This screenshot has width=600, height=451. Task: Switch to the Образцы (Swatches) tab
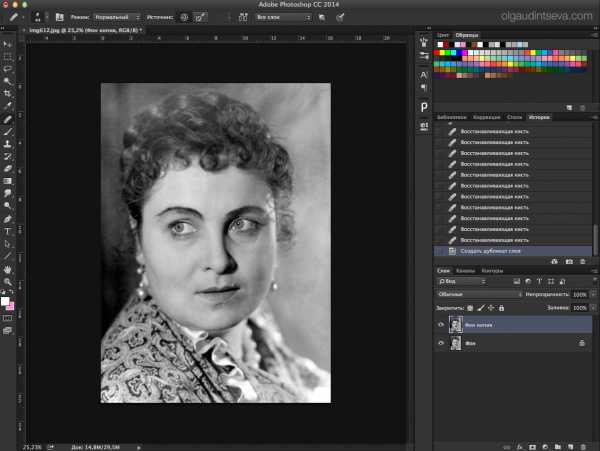click(466, 35)
